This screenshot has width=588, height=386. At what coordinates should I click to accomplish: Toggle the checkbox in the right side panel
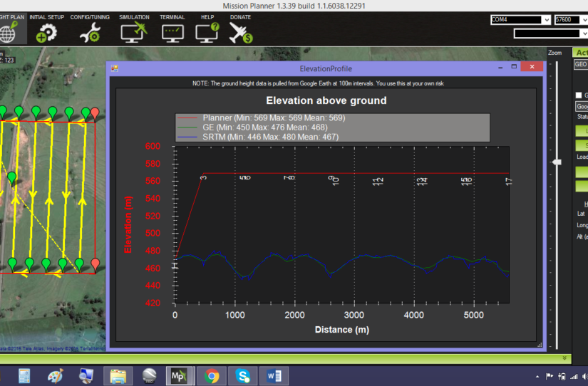[579, 95]
